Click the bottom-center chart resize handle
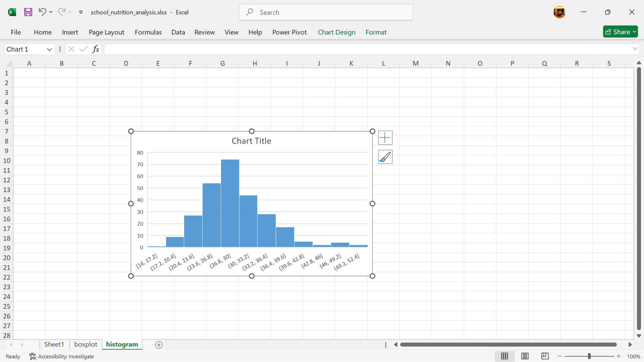Viewport: 644px width, 362px height. (x=252, y=276)
